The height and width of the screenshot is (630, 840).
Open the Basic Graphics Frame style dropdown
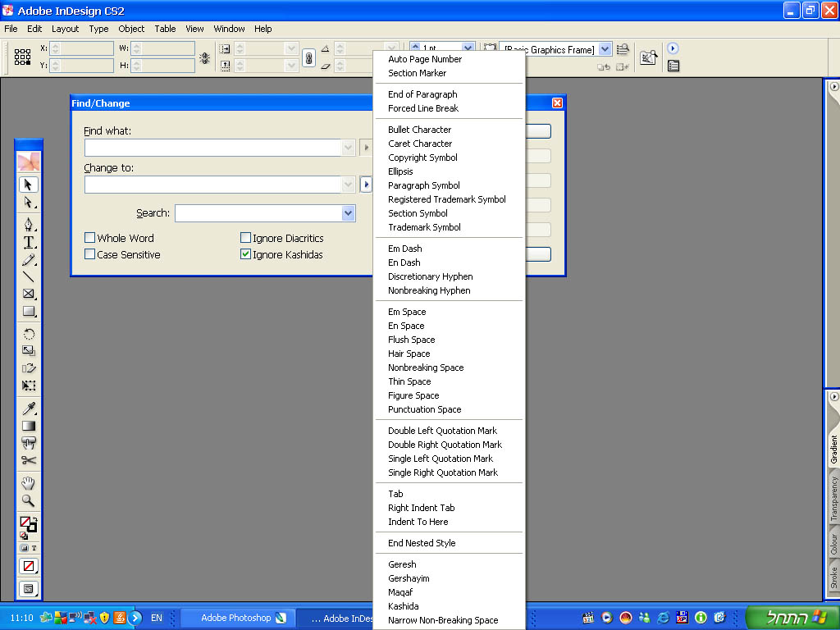pos(605,49)
